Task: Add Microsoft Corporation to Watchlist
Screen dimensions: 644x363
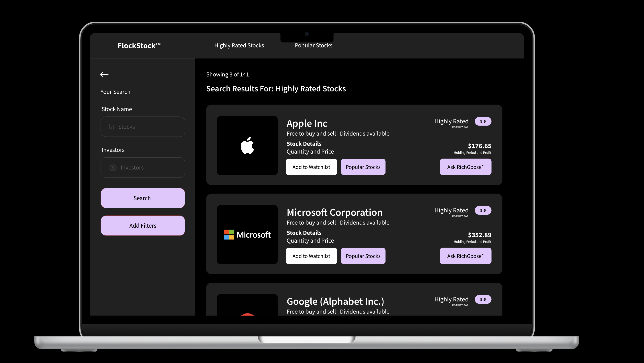Action: 311,256
